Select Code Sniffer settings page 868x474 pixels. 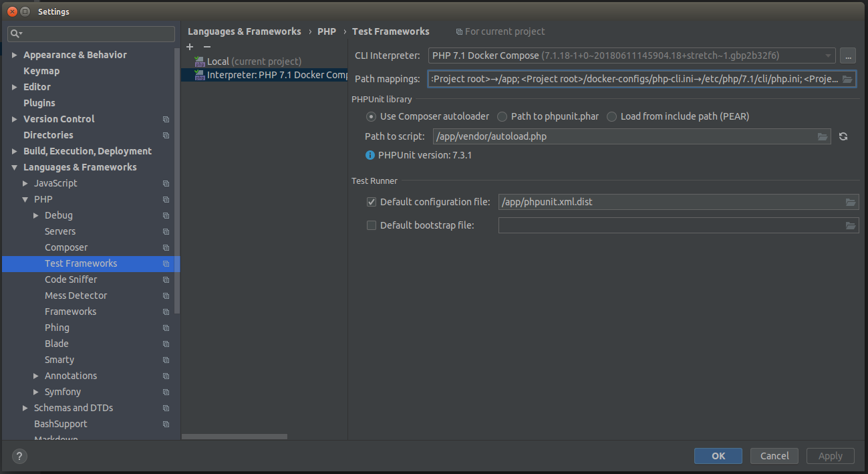[71, 279]
